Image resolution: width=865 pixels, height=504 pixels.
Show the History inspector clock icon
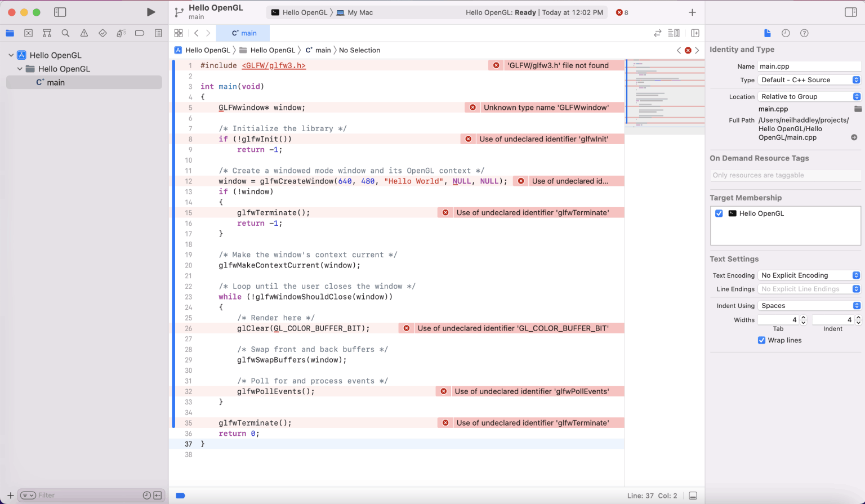(x=786, y=33)
